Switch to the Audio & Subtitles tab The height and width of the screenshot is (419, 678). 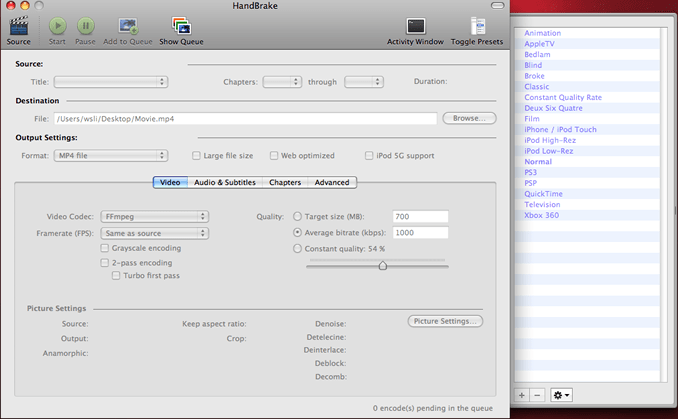click(x=224, y=183)
